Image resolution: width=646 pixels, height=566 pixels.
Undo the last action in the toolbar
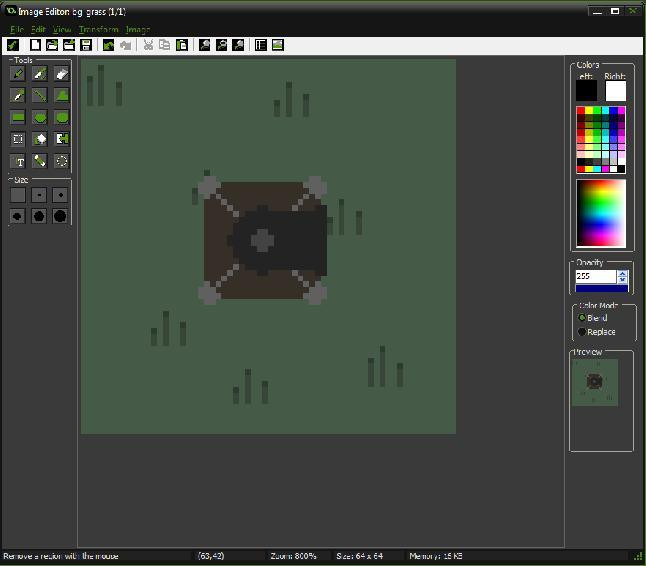[x=108, y=45]
